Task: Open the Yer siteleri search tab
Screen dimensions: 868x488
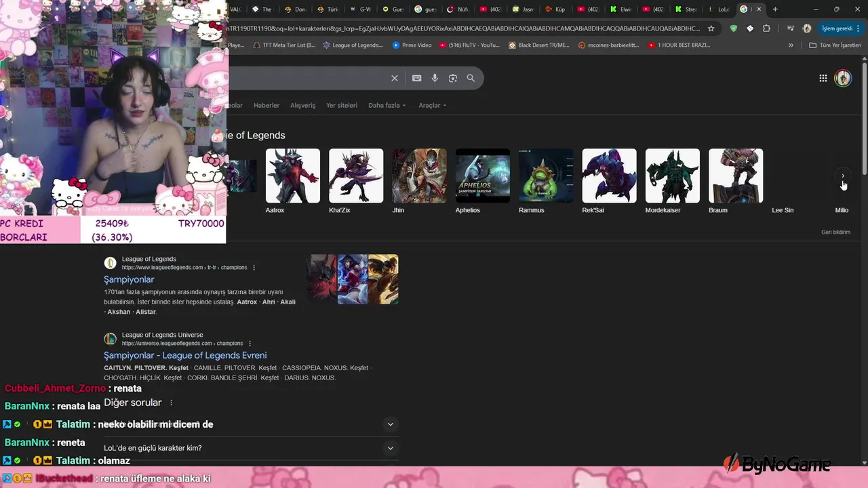Action: (342, 106)
